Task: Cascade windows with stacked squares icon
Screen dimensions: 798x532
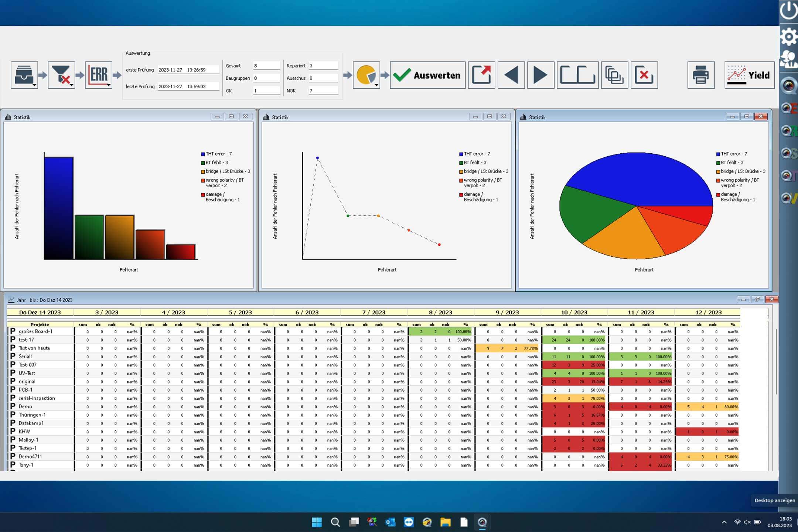Action: pos(614,75)
